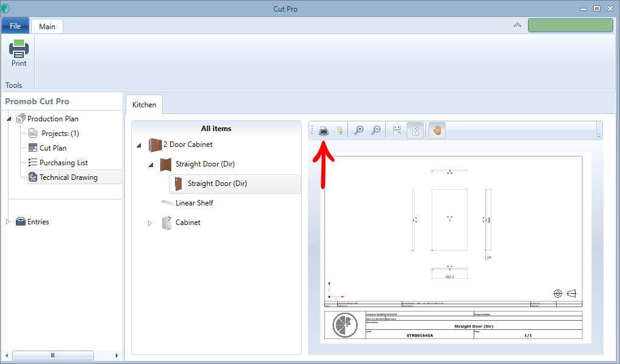Click the page number 1/1 in title block

(528, 335)
